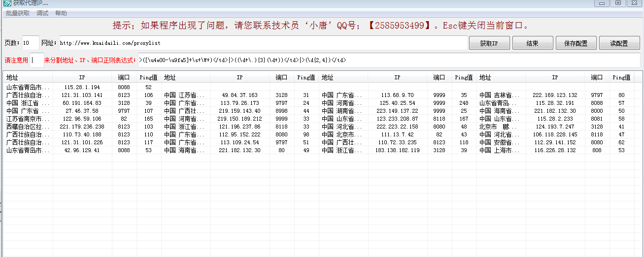The width and height of the screenshot is (644, 257).
Task: Focus the separator character input box
Action: tap(36, 61)
